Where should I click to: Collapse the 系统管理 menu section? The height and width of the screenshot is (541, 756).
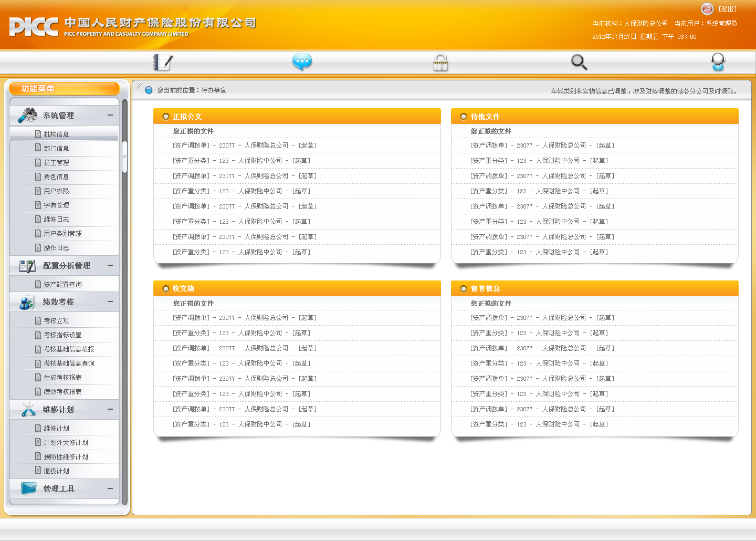110,115
